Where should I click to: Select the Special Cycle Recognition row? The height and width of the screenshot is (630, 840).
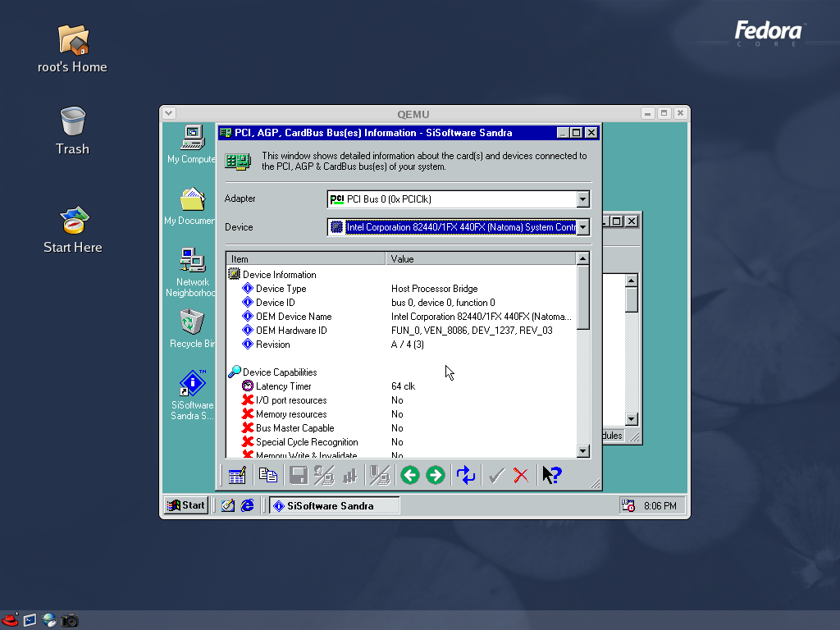pos(402,441)
